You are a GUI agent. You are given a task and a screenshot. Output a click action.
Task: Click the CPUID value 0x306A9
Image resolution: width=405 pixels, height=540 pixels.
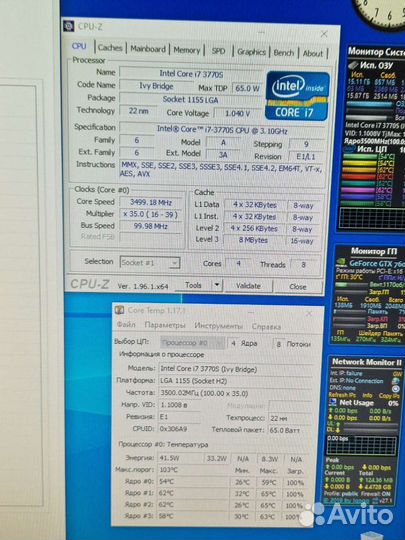click(179, 429)
